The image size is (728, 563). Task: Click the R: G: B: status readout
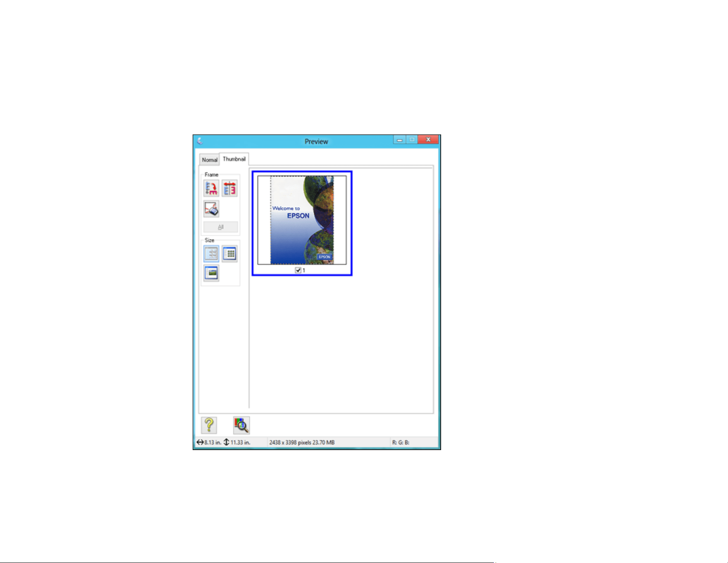point(401,442)
